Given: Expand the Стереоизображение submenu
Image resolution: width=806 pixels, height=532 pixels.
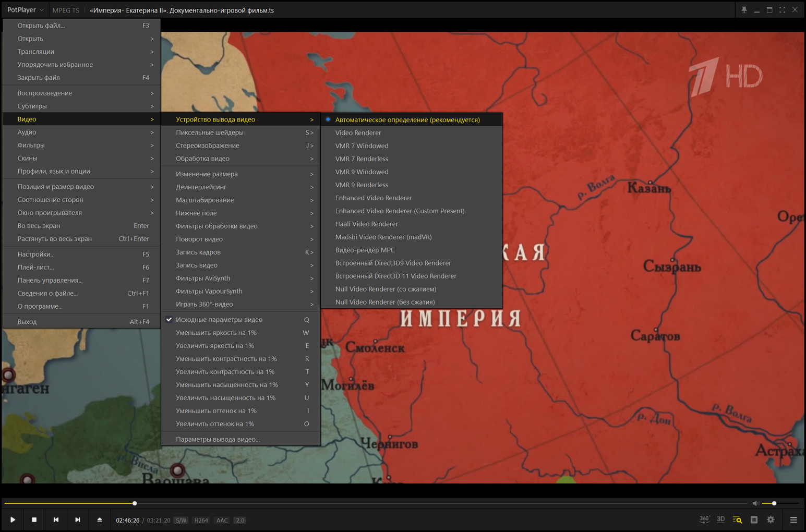Looking at the screenshot, I should pyautogui.click(x=240, y=146).
